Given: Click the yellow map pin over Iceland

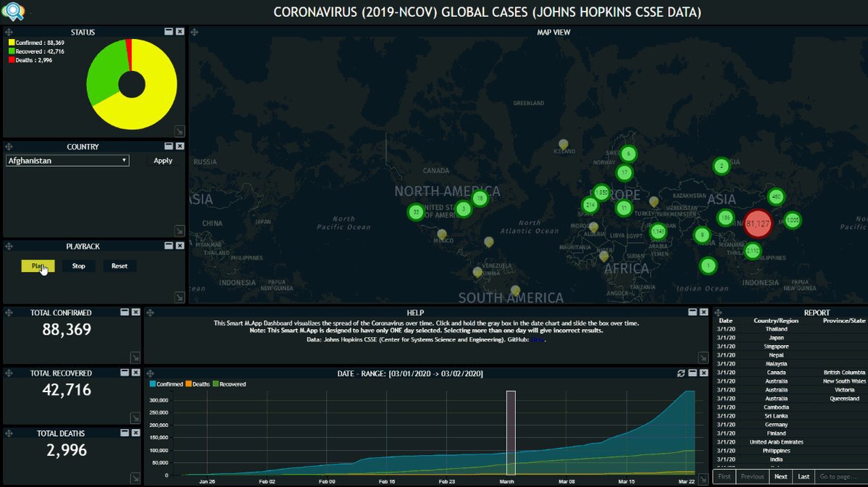Looking at the screenshot, I should pyautogui.click(x=563, y=145).
